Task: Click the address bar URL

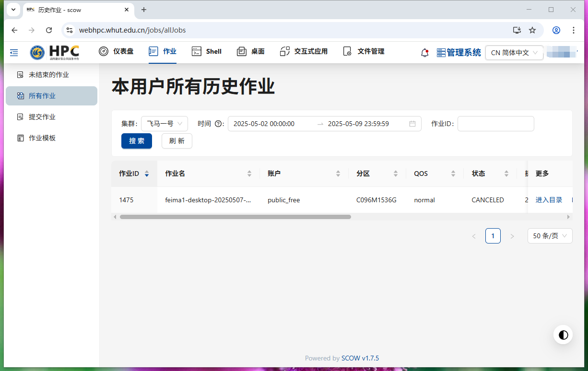Action: (132, 30)
